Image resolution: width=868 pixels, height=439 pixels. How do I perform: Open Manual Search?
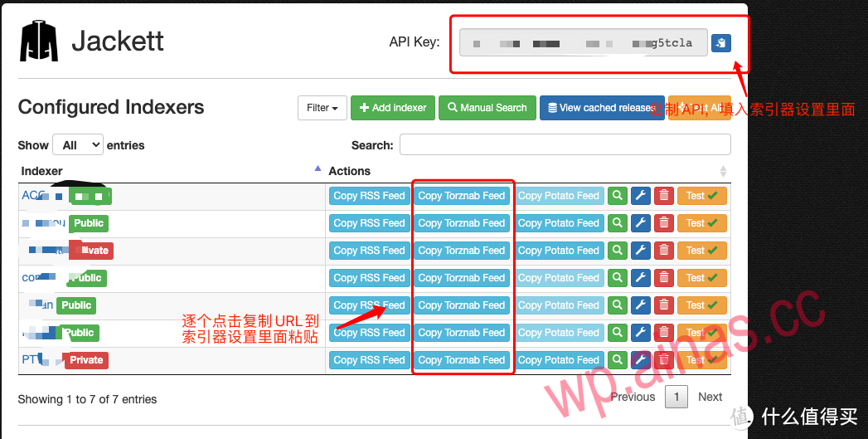[x=487, y=108]
